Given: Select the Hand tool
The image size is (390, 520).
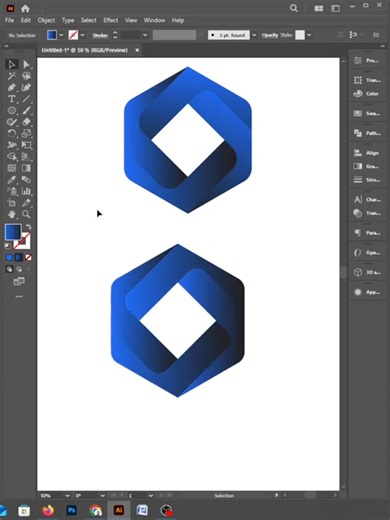Looking at the screenshot, I should pyautogui.click(x=12, y=214).
